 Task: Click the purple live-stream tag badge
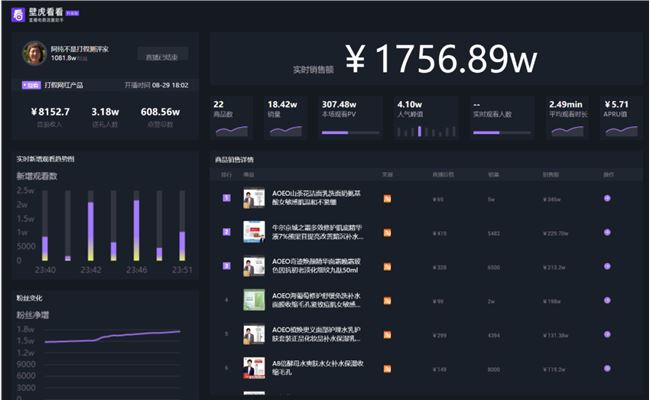pos(30,86)
